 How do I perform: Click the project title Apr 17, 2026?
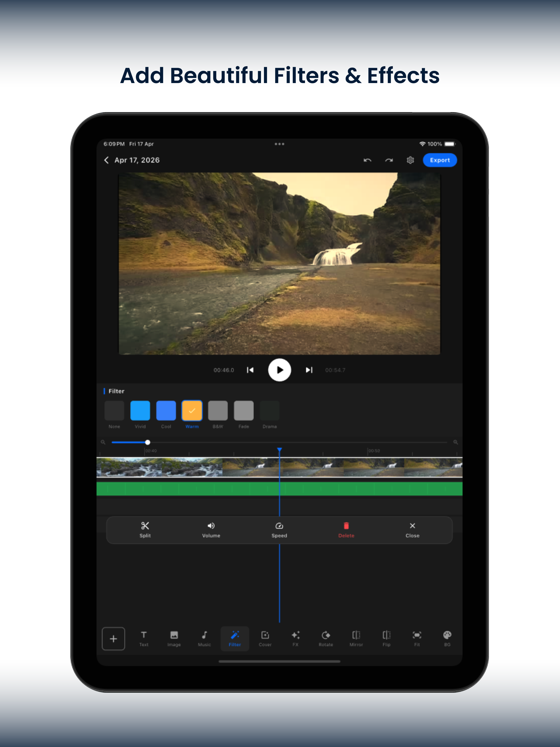click(137, 160)
